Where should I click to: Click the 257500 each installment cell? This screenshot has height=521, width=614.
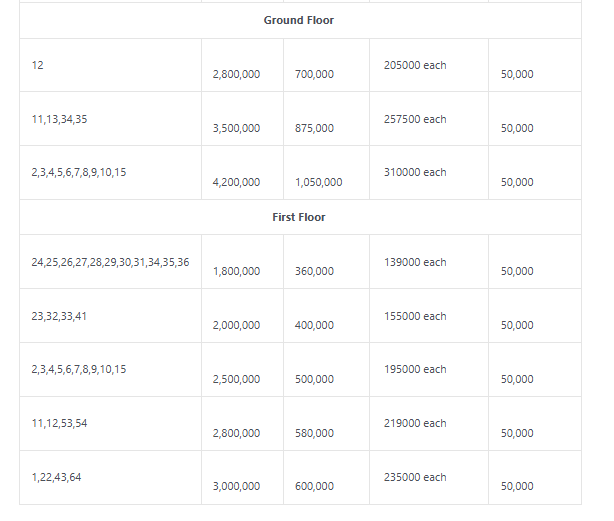(415, 119)
